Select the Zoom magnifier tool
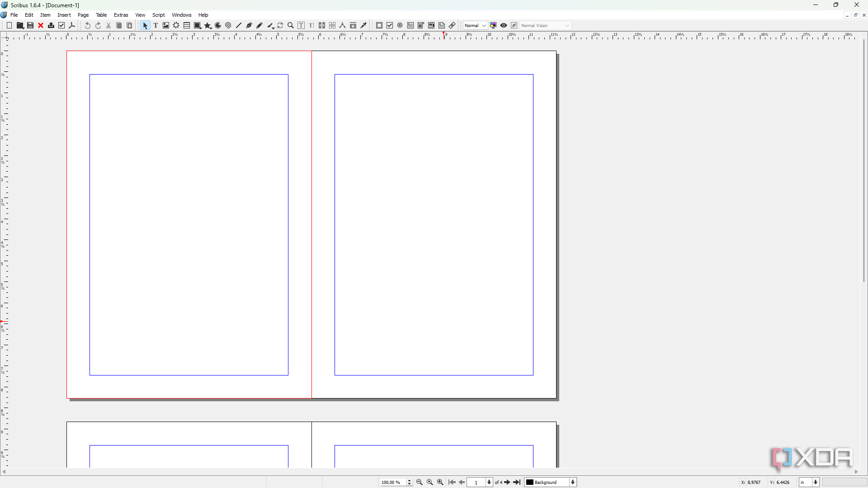This screenshot has height=488, width=868. pyautogui.click(x=291, y=26)
